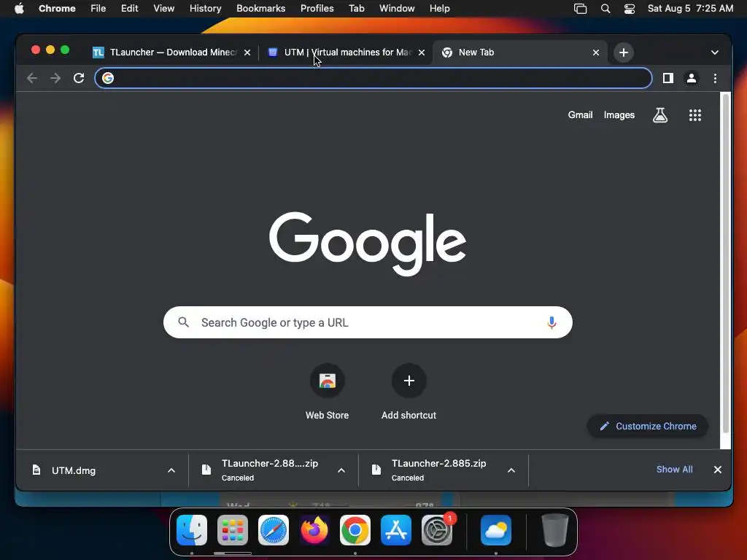747x560 pixels.
Task: Toggle the Chrome side panel icon
Action: click(x=668, y=78)
